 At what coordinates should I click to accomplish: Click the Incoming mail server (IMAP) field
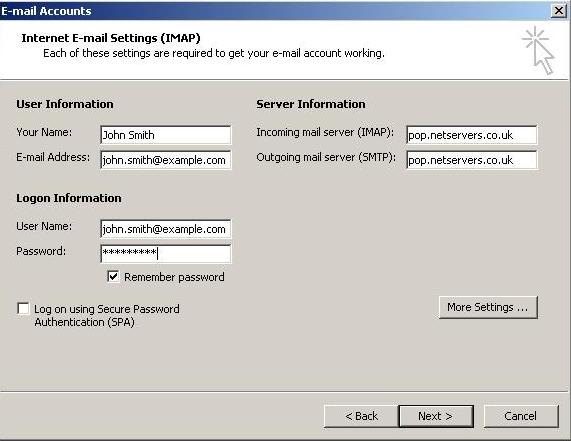click(472, 135)
